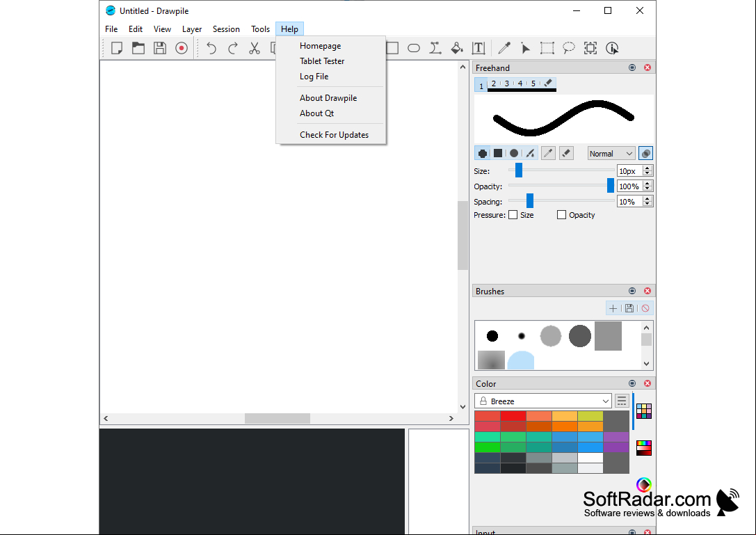Add a new brush preset with plus icon
This screenshot has width=756, height=535.
click(x=613, y=308)
